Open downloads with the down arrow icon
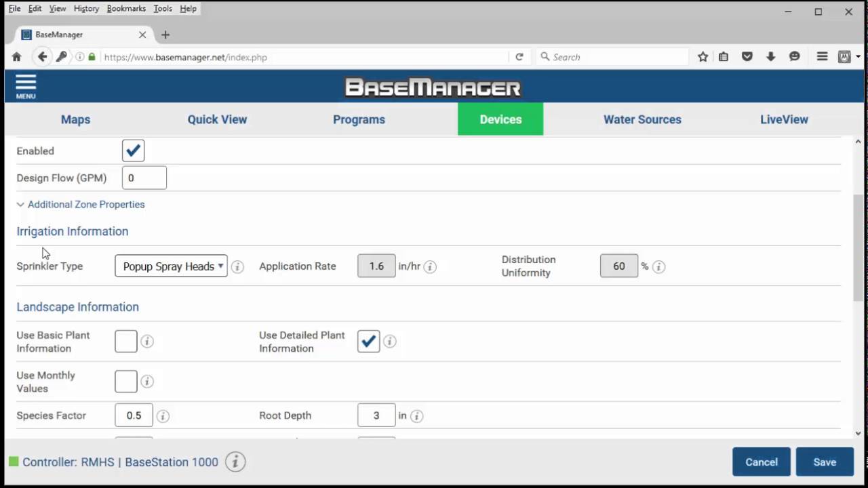868x488 pixels. 771,57
